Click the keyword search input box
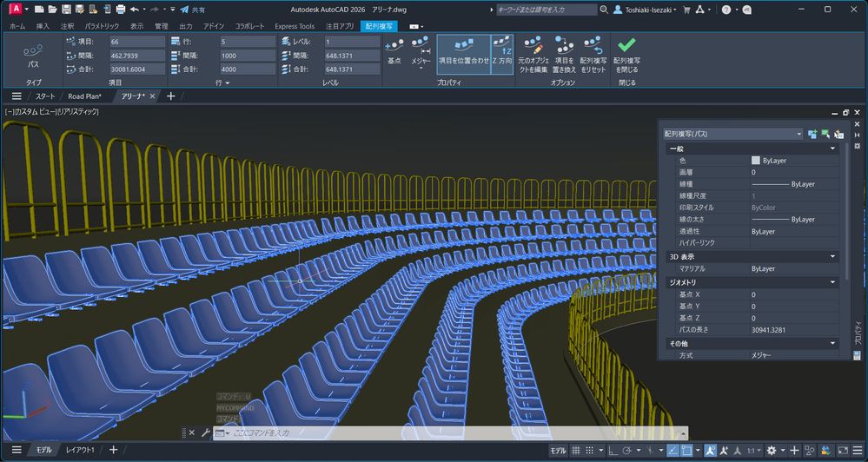Screen dimensions: 868x462 tap(546, 10)
